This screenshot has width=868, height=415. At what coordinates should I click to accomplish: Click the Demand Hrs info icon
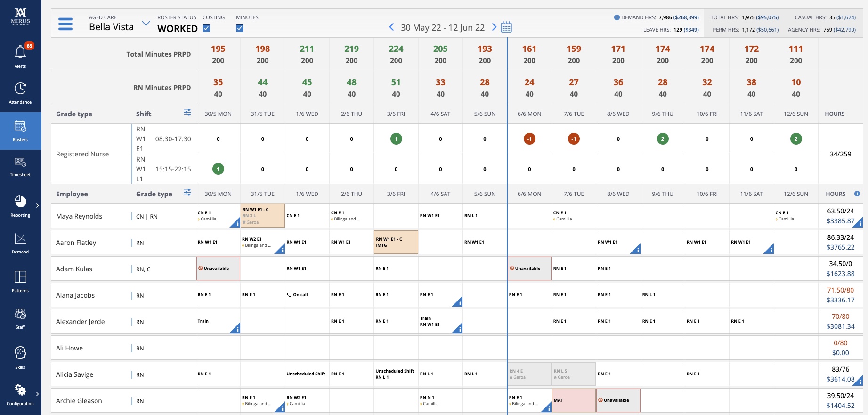(x=617, y=17)
